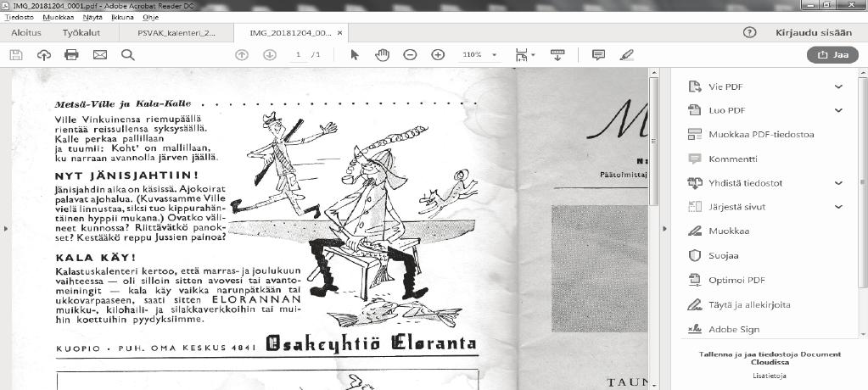Click the Save file icon
Viewport: 868px width, 390px height.
(x=16, y=55)
